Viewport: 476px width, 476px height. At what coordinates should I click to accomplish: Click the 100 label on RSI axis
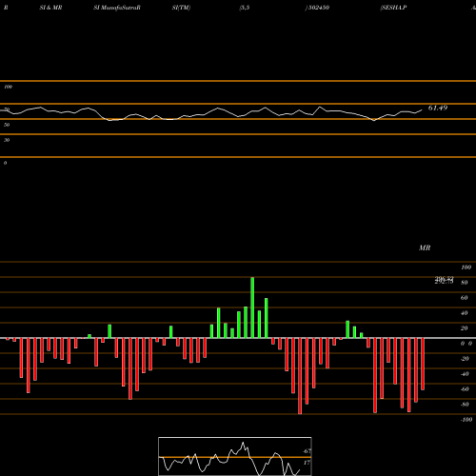tap(8, 87)
